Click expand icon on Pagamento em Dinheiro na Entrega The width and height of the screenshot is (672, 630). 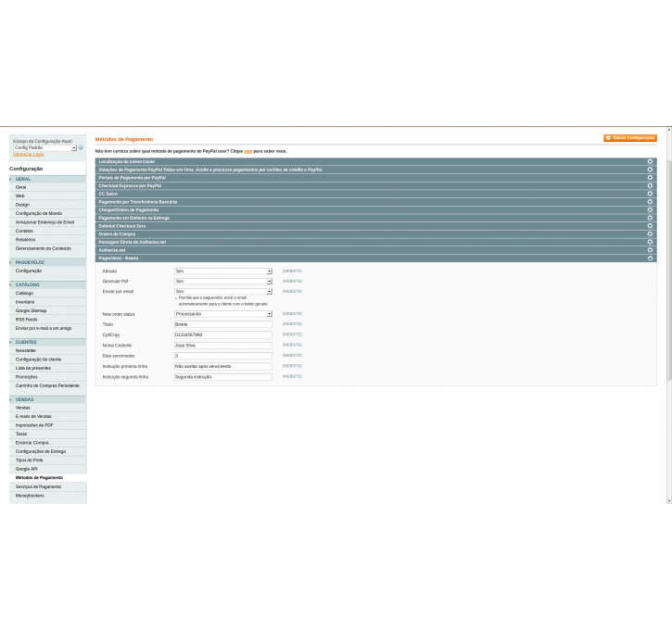[x=650, y=218]
